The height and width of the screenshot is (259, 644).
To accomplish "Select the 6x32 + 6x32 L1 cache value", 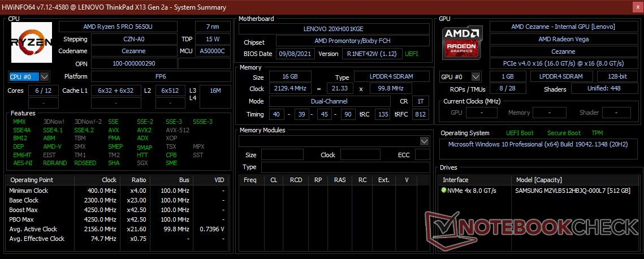I will click(x=116, y=90).
